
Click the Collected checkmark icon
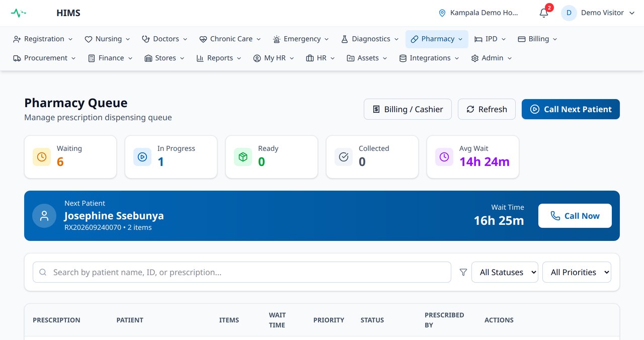pyautogui.click(x=344, y=157)
